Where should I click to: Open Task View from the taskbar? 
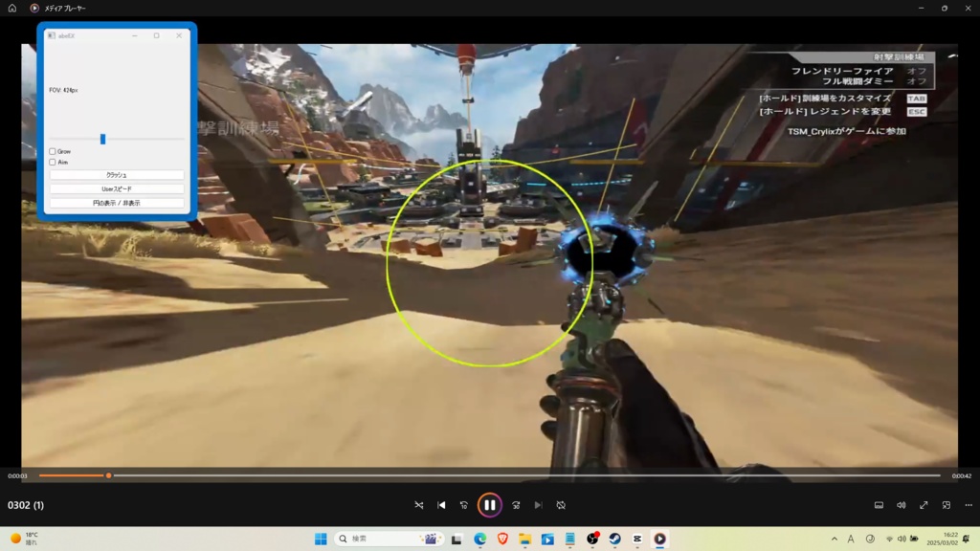[x=457, y=539]
